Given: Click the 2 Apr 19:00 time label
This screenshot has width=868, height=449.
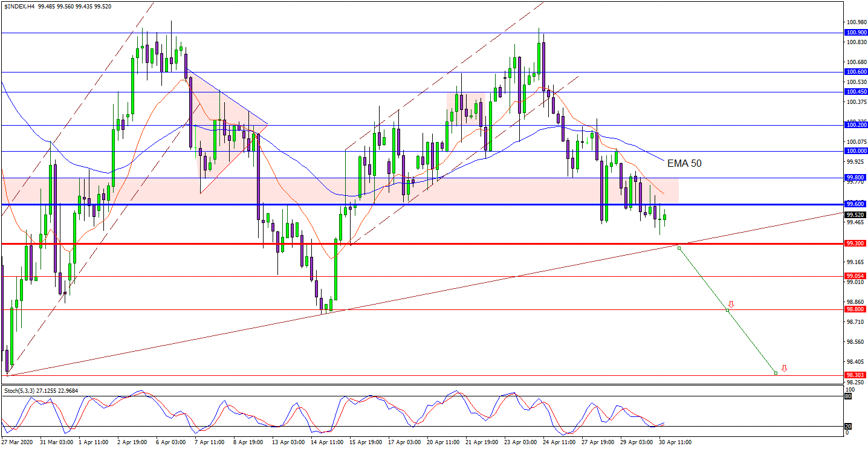Looking at the screenshot, I should click(x=132, y=442).
